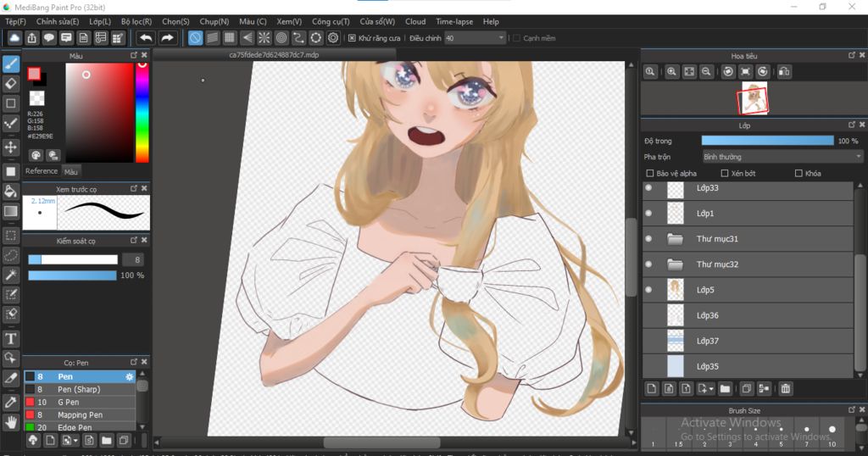The height and width of the screenshot is (456, 868).
Task: Select the Lasso tool
Action: 10,255
